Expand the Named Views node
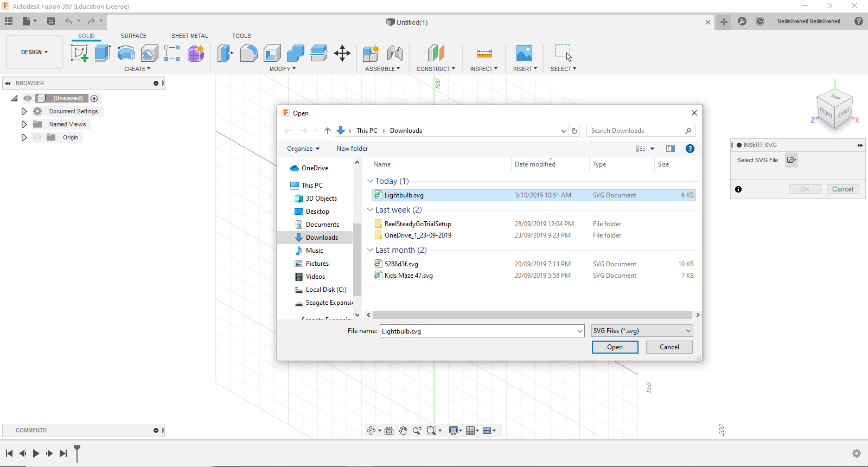 24,124
